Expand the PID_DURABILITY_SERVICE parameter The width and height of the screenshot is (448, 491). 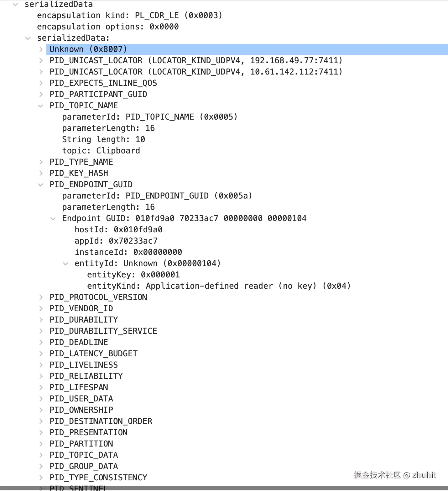(41, 331)
